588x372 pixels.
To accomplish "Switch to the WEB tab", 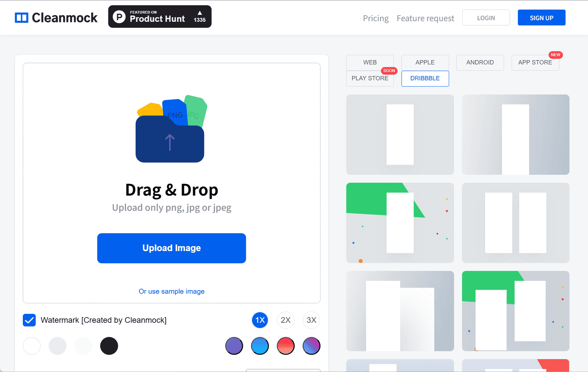I will coord(370,62).
